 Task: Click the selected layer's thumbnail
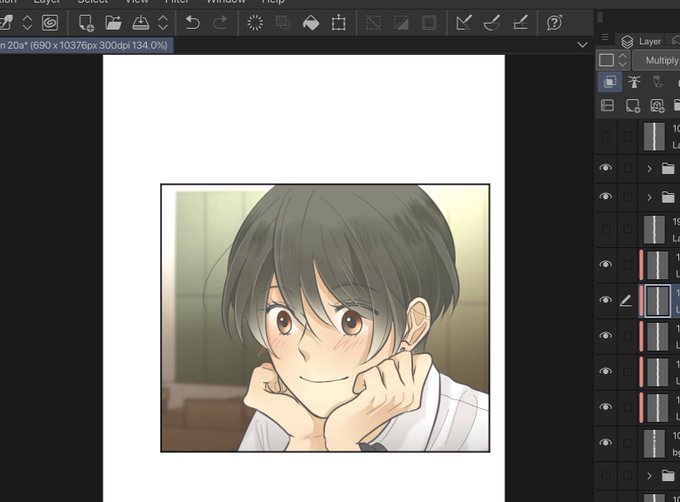657,300
